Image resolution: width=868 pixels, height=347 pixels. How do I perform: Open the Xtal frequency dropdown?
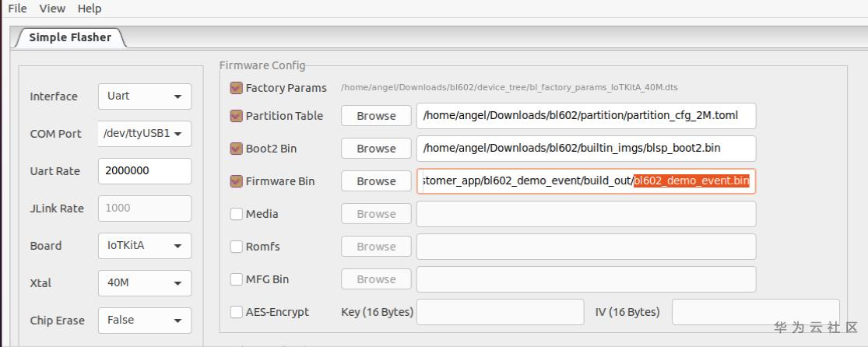[x=144, y=283]
